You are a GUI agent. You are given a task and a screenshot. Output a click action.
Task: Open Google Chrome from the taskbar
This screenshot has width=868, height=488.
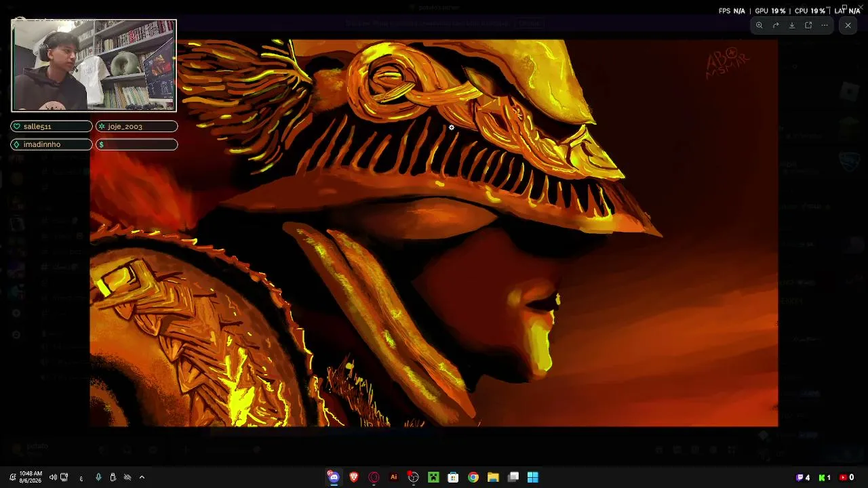point(473,477)
